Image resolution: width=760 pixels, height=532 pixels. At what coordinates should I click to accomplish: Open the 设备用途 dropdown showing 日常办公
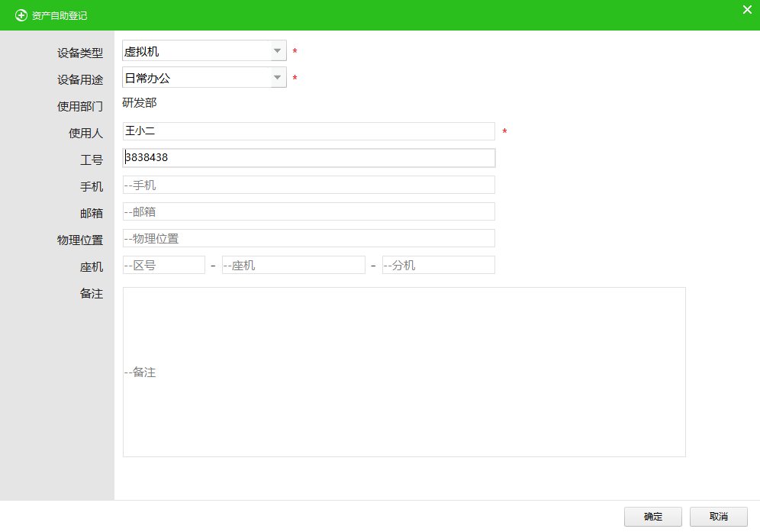tap(204, 78)
